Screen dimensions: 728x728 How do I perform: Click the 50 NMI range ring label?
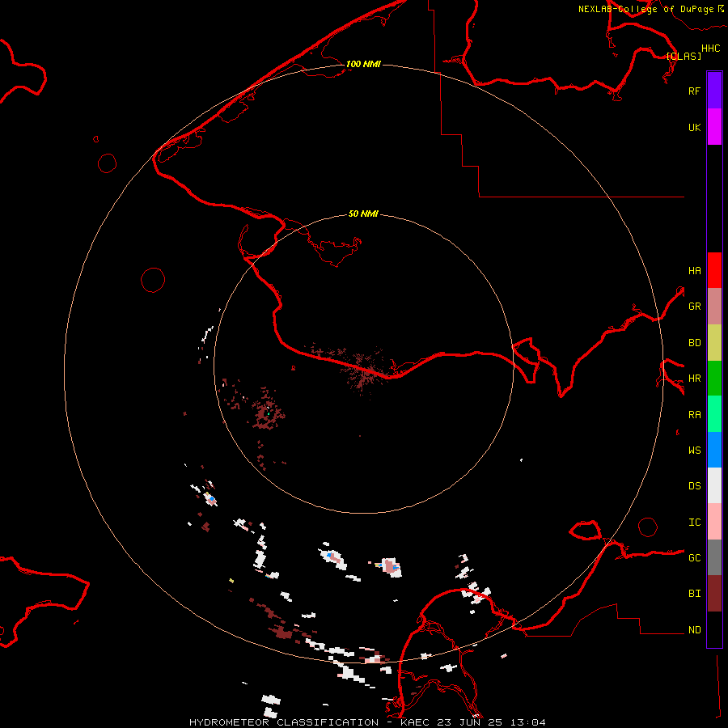click(x=363, y=214)
